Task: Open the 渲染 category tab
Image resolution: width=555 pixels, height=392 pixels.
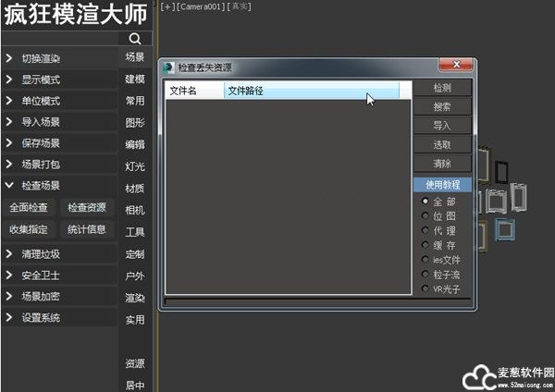Action: coord(135,298)
